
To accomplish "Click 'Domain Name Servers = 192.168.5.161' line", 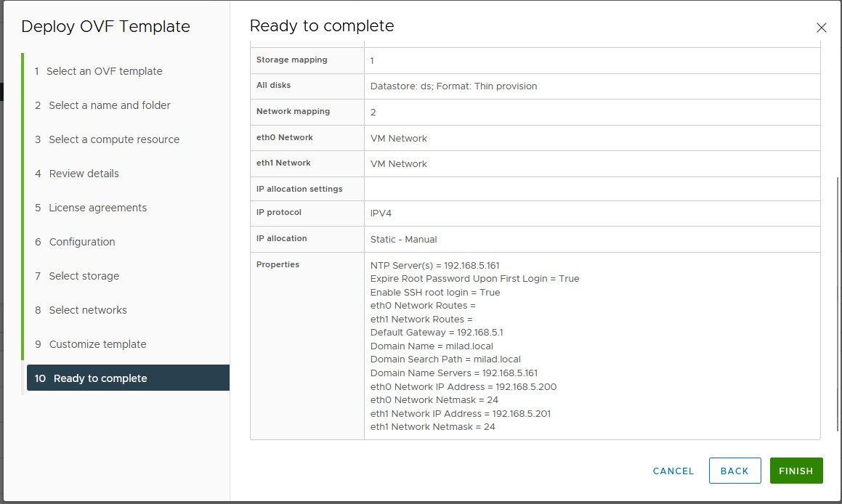I will tap(454, 373).
